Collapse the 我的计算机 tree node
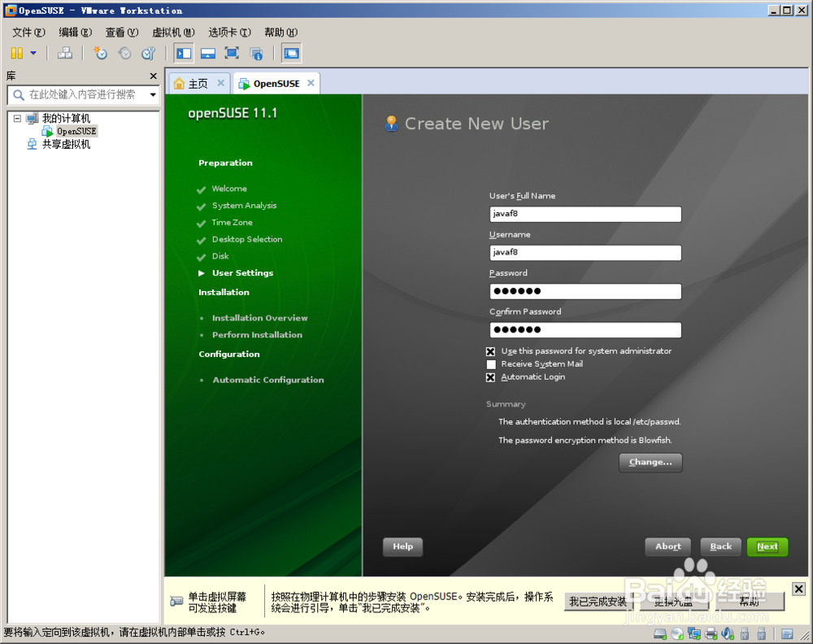The image size is (813, 644). coord(17,118)
